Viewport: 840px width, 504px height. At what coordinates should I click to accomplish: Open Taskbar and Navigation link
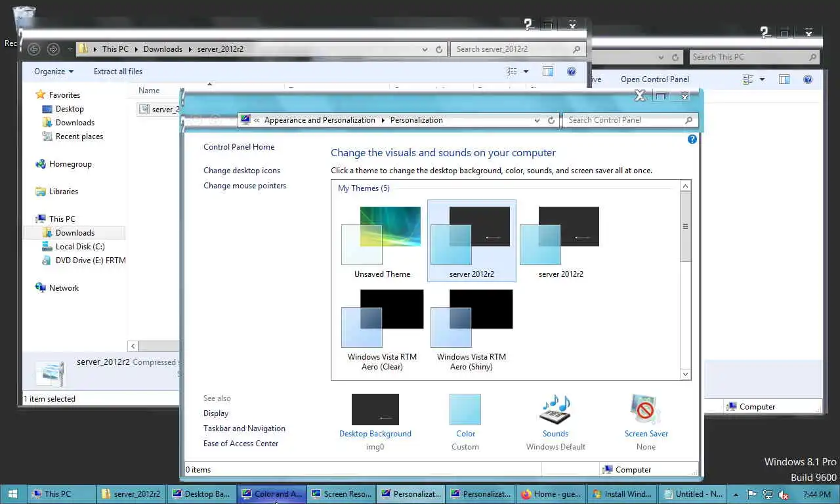[x=244, y=429]
